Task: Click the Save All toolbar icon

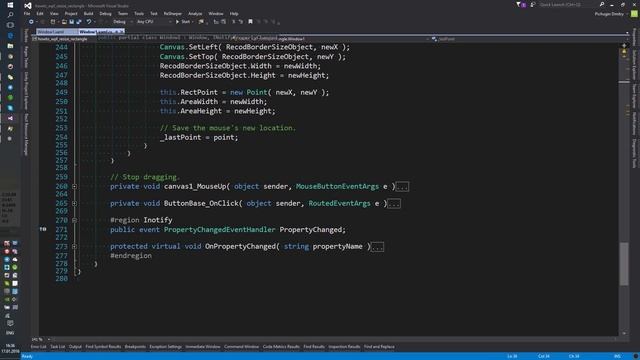Action: coord(79,22)
